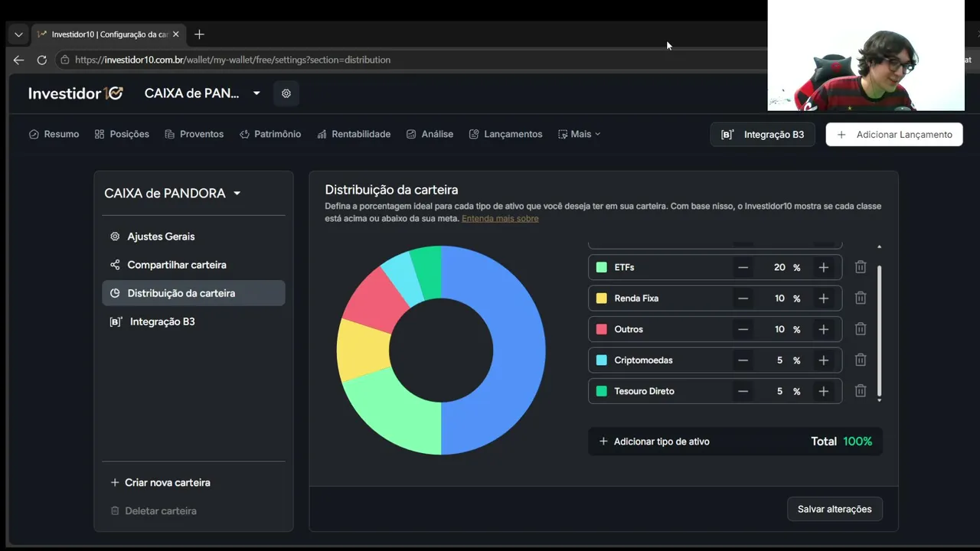Close the Investidor10 browser tab

coord(175,34)
